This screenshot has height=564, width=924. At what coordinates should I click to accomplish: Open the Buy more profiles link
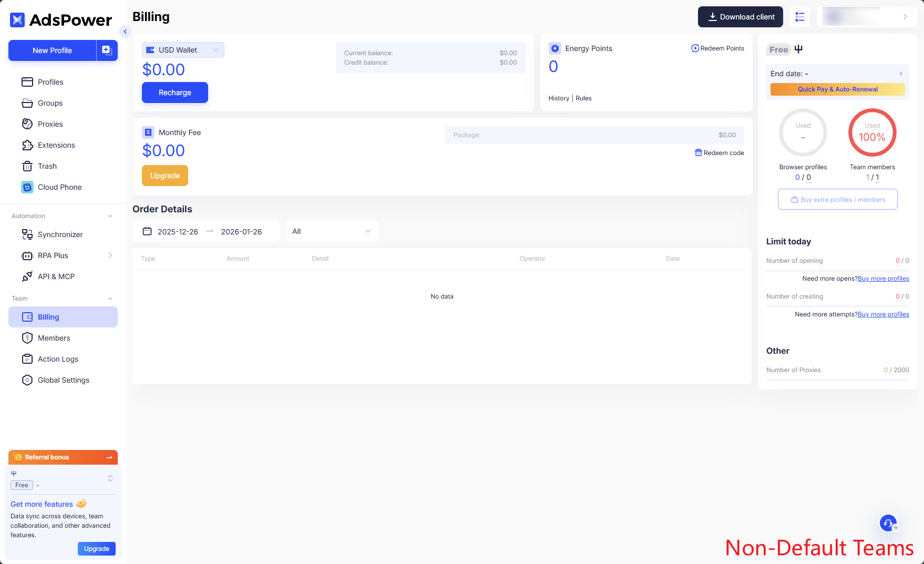883,278
